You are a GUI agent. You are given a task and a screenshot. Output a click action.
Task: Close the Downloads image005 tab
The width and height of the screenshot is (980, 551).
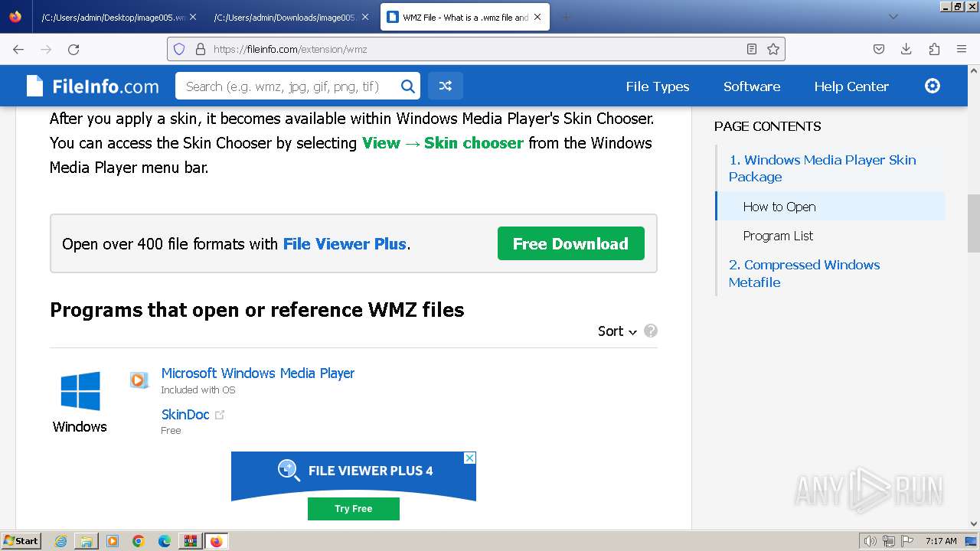[364, 17]
